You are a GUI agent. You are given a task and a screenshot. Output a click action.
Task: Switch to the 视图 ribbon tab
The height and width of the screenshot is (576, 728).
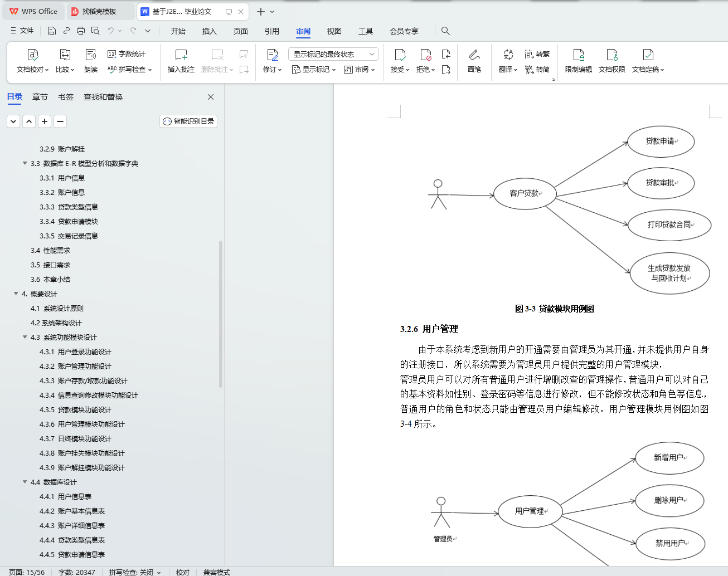coord(334,31)
